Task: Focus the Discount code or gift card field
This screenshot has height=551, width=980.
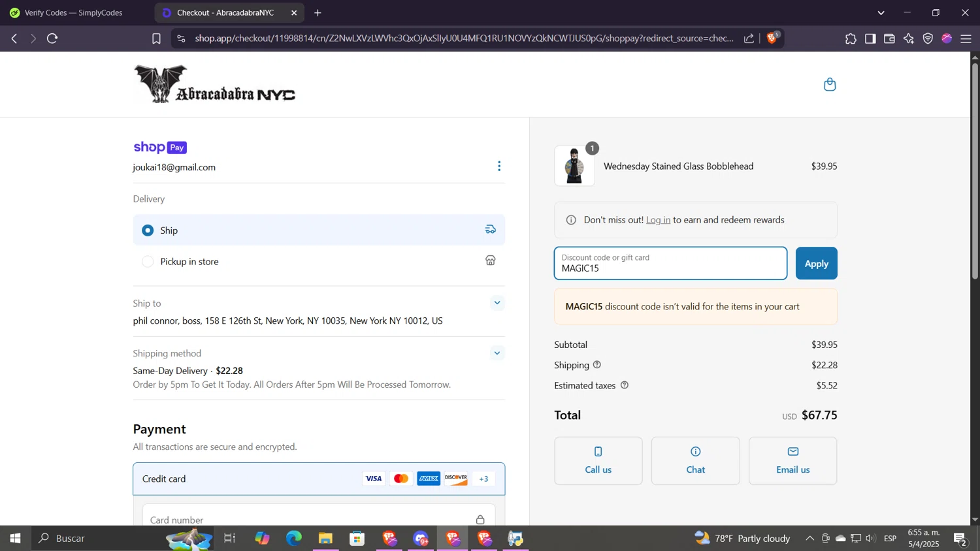Action: coord(670,263)
